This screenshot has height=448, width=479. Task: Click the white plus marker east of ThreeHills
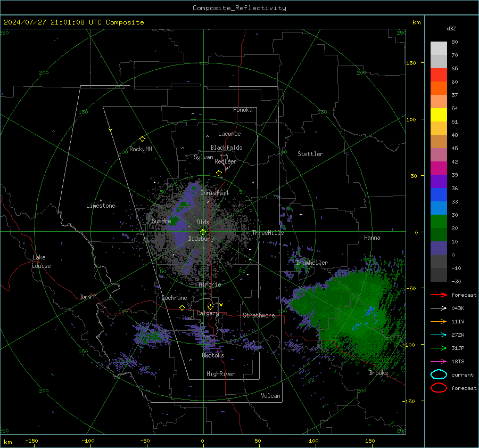click(x=301, y=214)
